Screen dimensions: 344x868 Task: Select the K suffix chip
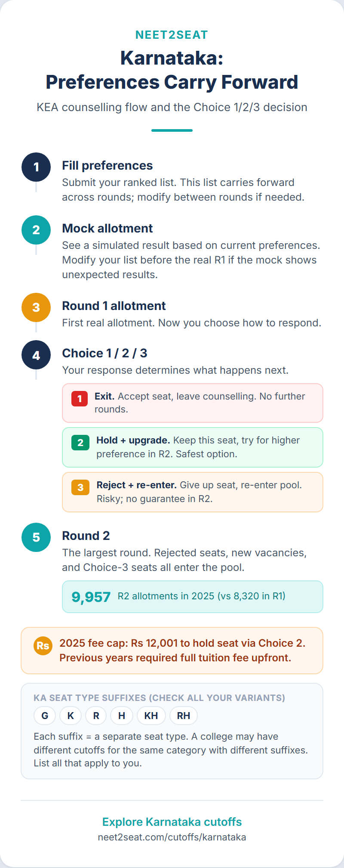coord(71,716)
